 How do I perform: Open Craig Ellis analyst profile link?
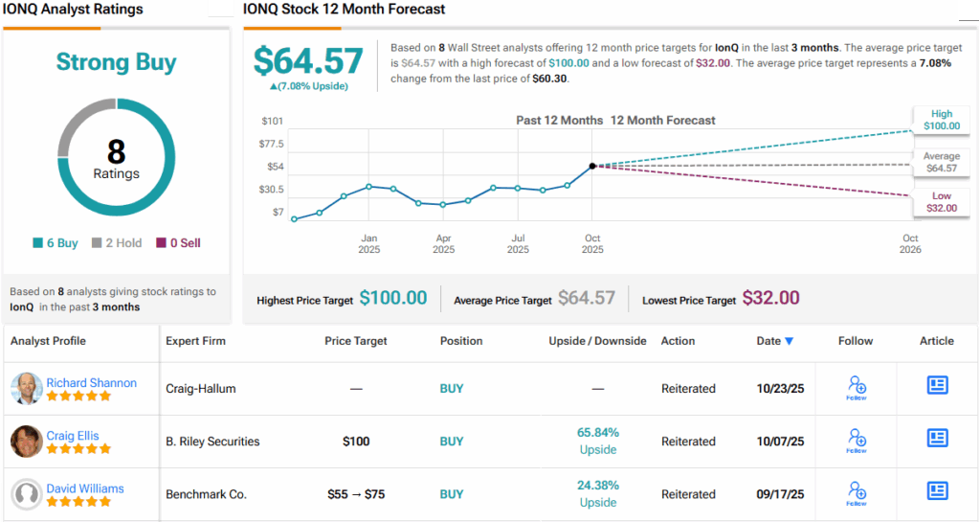point(73,436)
